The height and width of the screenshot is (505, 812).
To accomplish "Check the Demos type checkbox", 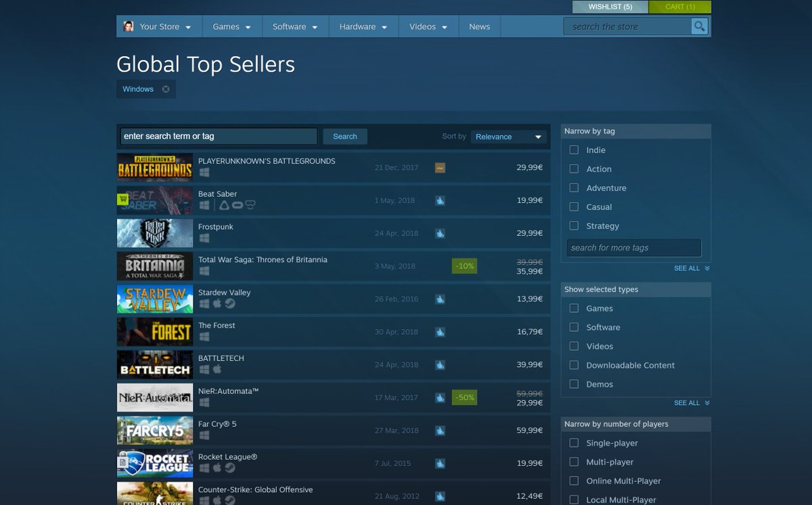I will (x=574, y=384).
